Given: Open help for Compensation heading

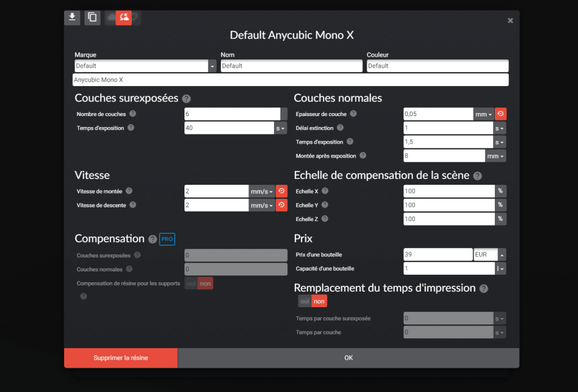Looking at the screenshot, I should [x=153, y=239].
